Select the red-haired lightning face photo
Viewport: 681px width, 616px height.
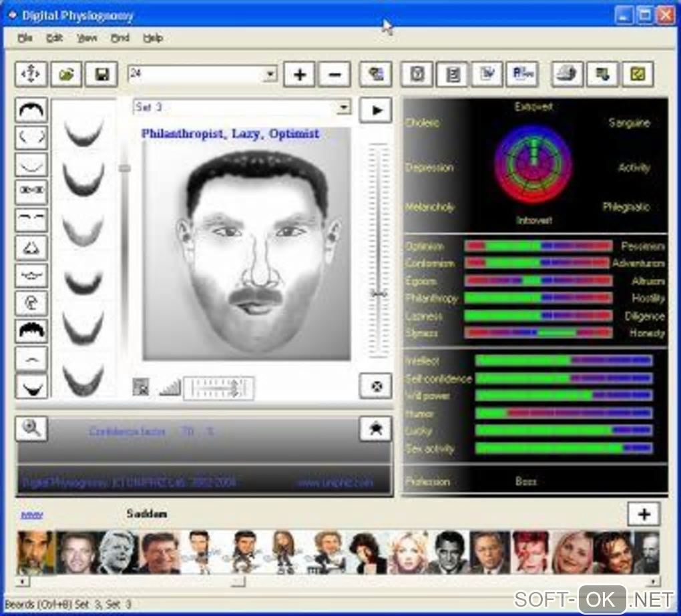[531, 553]
